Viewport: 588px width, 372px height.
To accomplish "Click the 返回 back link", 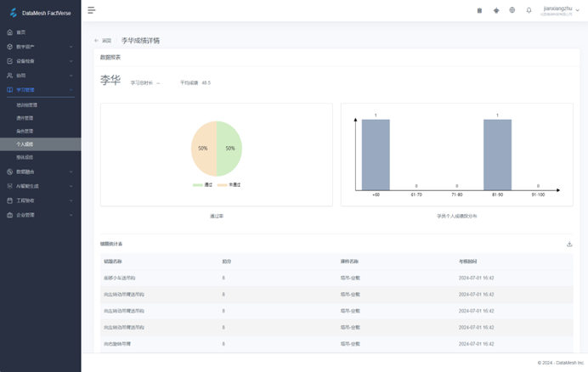I will click(x=106, y=41).
